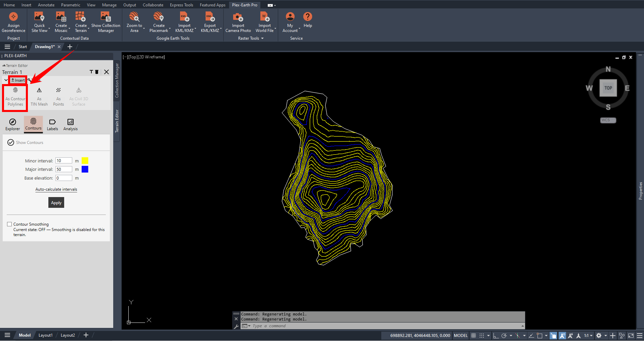Click Auto-calculate intervals link

point(56,189)
